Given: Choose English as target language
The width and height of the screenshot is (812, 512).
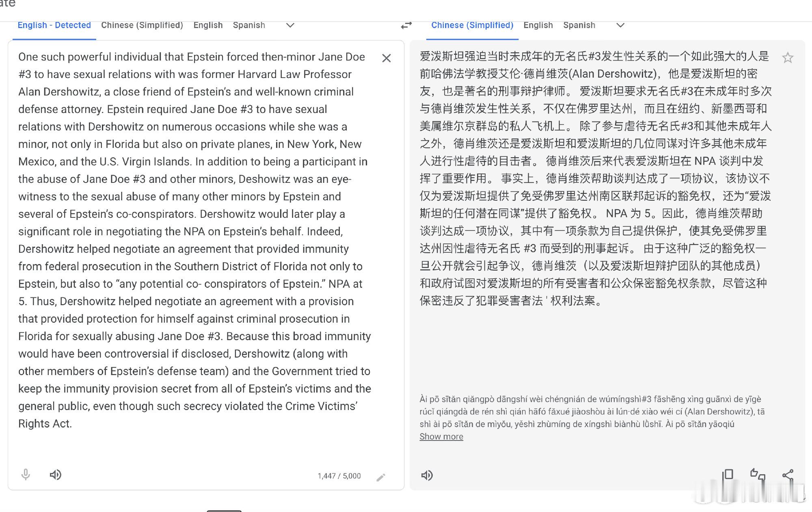Looking at the screenshot, I should click(x=538, y=25).
